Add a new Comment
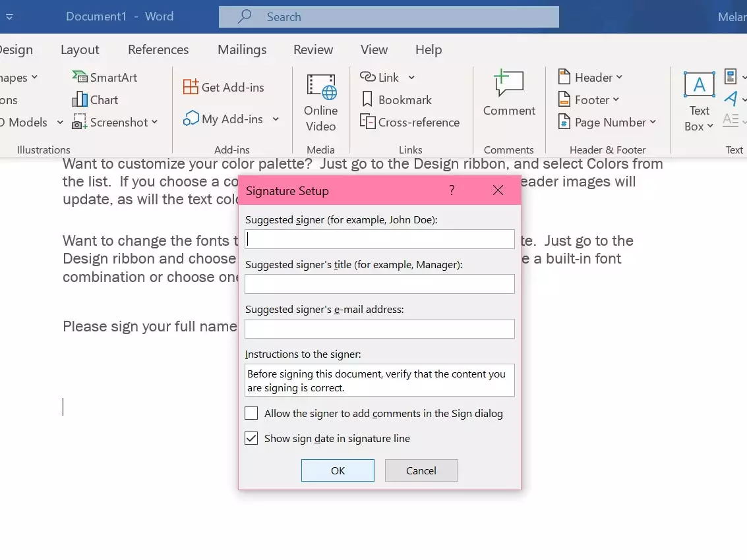Screen dimensions: 747x560 (508, 94)
